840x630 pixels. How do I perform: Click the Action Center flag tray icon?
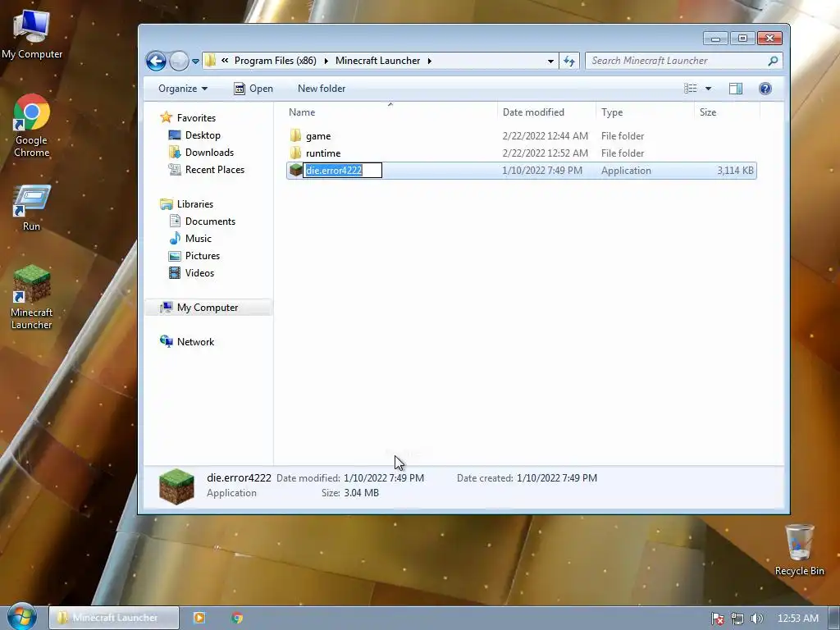coord(717,619)
